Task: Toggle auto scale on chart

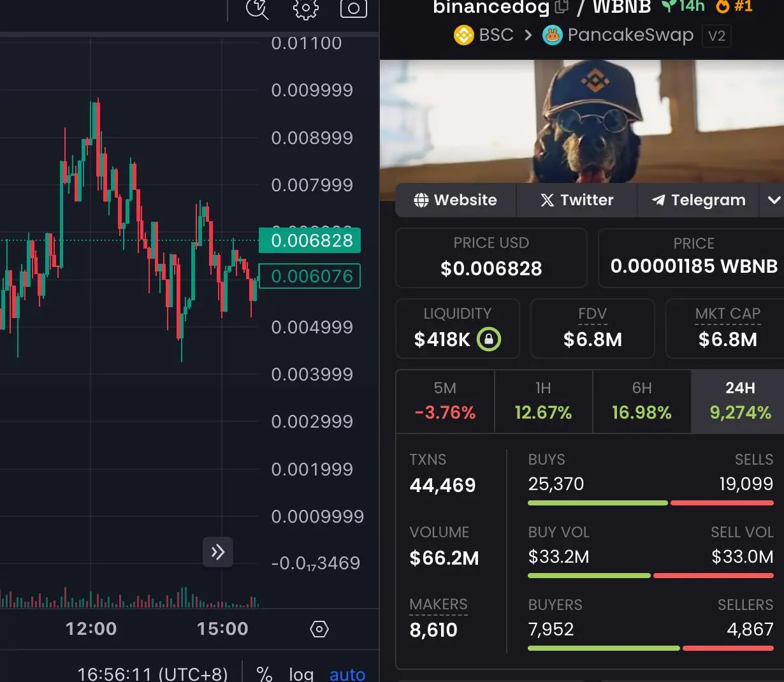Action: tap(347, 673)
